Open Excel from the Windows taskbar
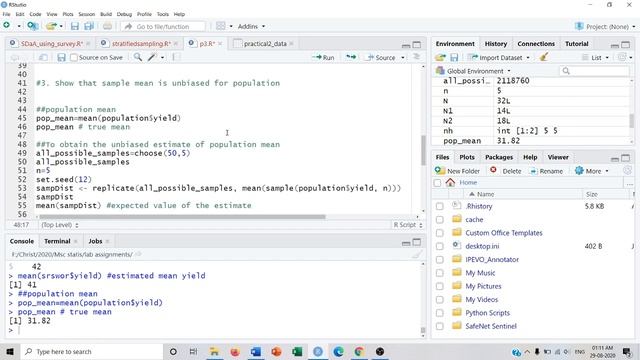Image resolution: width=640 pixels, height=360 pixels. pyautogui.click(x=297, y=351)
